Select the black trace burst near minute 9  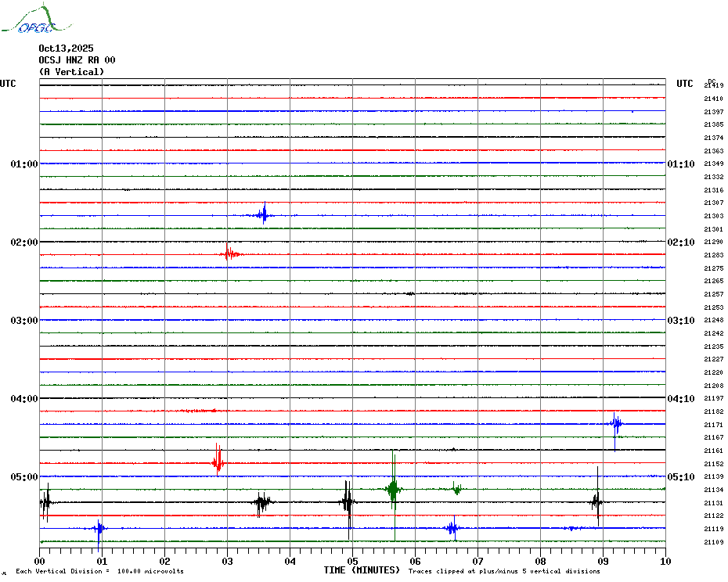597,501
